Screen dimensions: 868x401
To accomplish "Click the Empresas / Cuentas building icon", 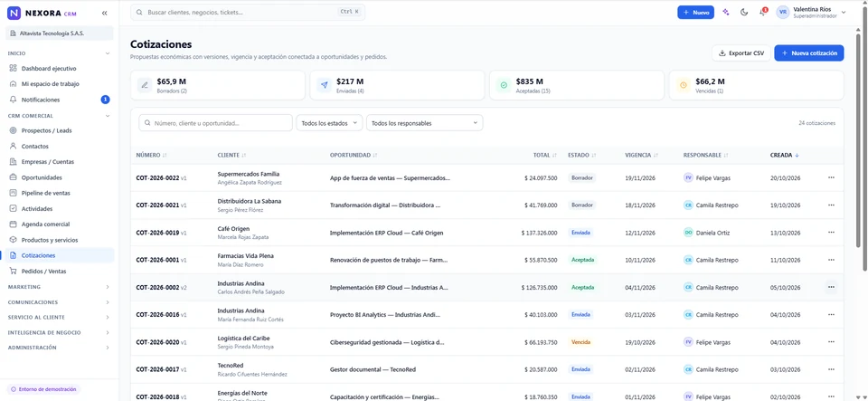I will coord(14,162).
